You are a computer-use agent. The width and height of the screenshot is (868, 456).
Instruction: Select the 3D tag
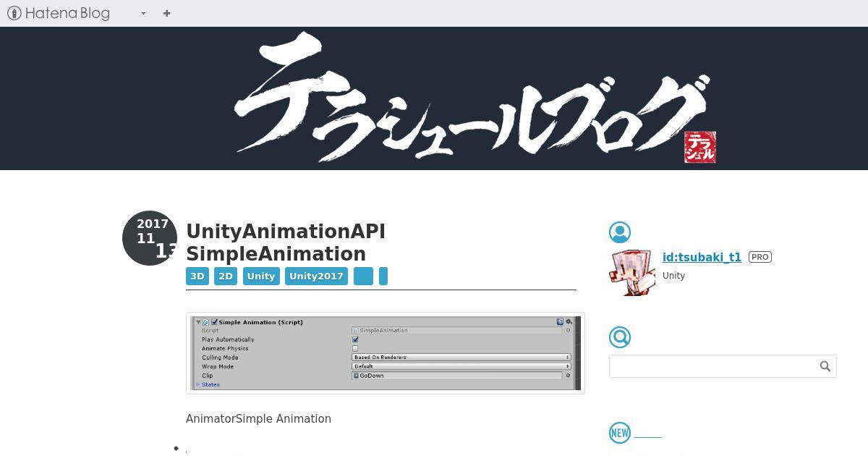(x=197, y=276)
